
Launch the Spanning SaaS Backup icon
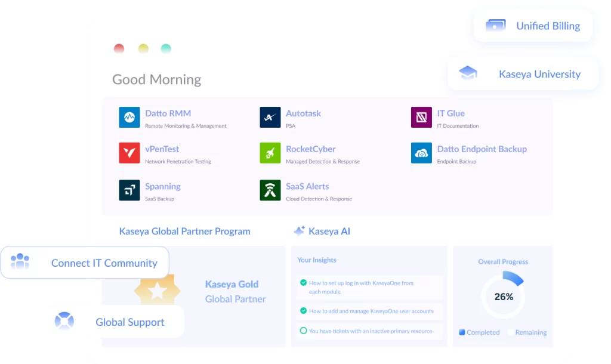point(129,190)
